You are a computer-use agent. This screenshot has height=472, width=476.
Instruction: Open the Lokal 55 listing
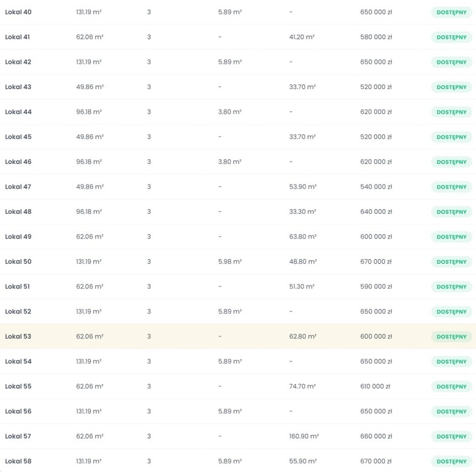[18, 387]
